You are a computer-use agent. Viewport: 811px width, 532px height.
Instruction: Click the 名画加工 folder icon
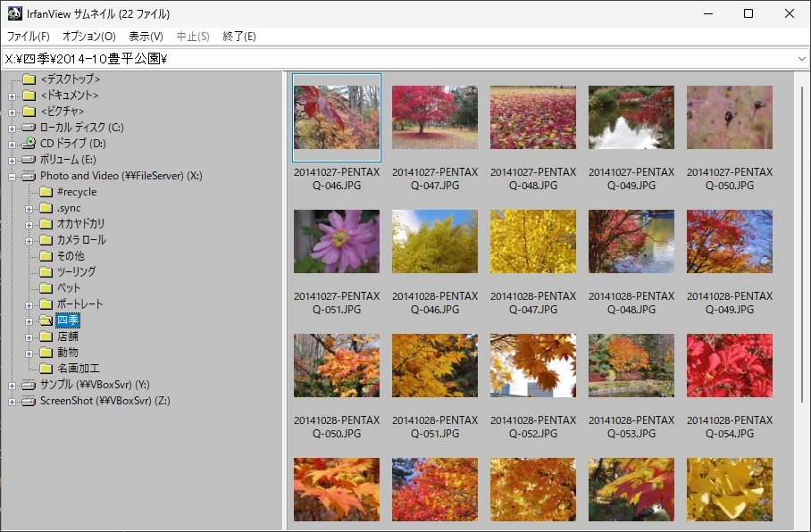46,368
